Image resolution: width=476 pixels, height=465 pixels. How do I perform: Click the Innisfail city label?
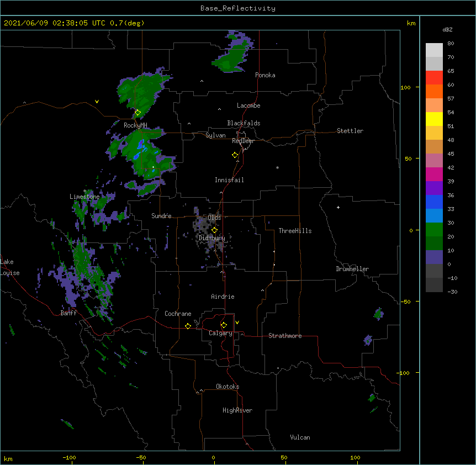(x=229, y=180)
